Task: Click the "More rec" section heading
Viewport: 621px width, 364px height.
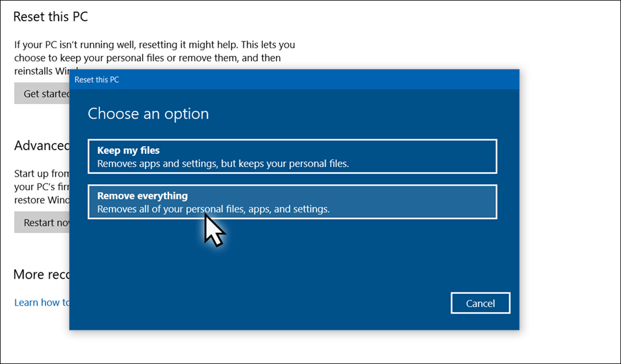Action: pyautogui.click(x=41, y=274)
